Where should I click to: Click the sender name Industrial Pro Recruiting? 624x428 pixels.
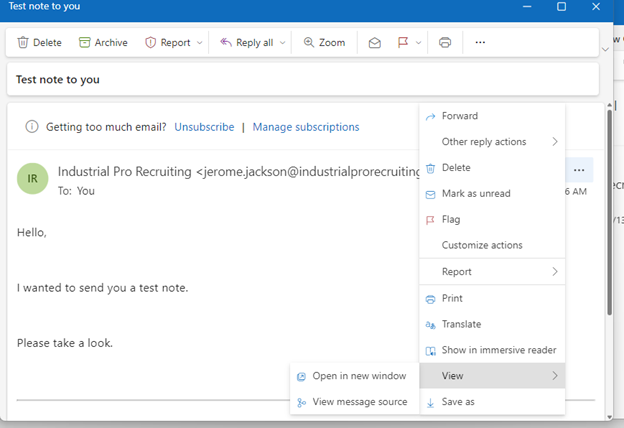click(125, 172)
